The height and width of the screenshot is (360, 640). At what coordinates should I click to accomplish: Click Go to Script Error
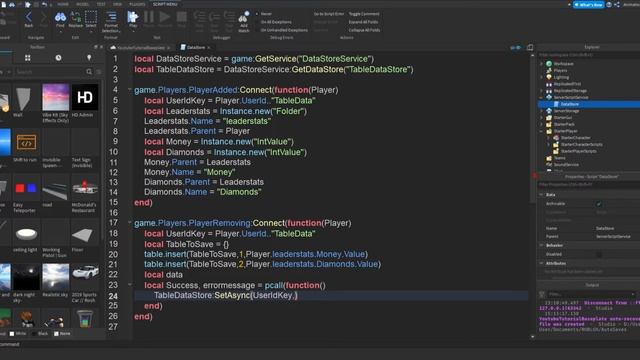coord(329,14)
